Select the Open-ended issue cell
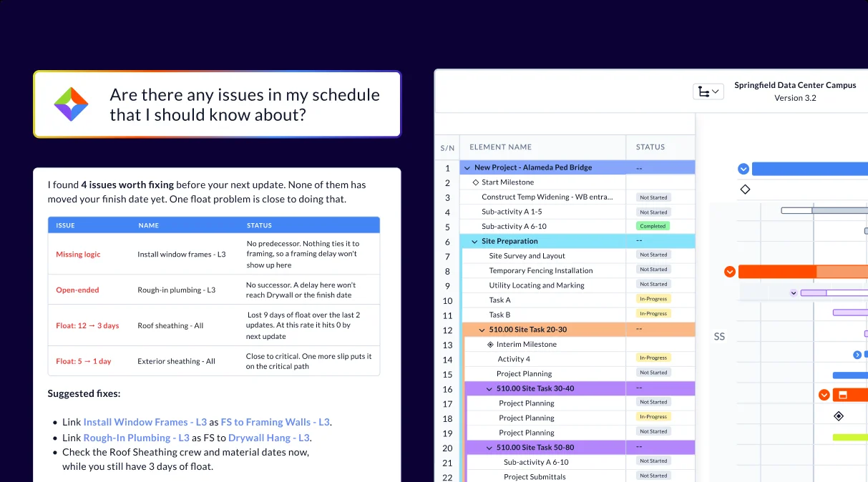The width and height of the screenshot is (868, 482). point(77,290)
